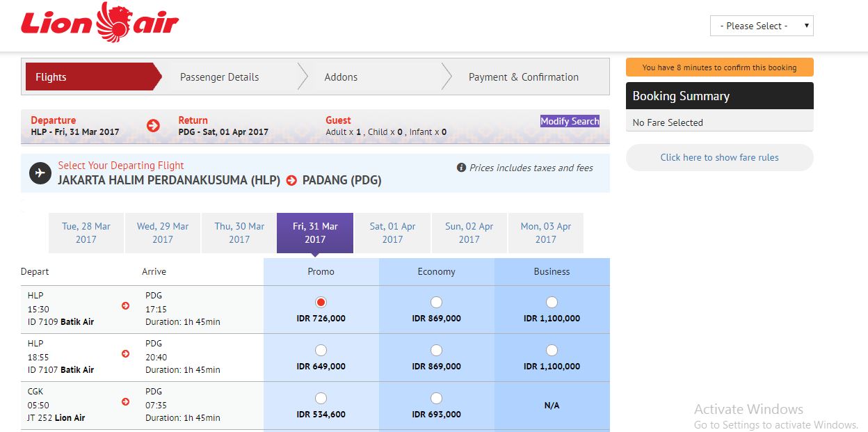This screenshot has width=868, height=432.
Task: Click the red arrow between Departure and Return
Action: point(153,126)
